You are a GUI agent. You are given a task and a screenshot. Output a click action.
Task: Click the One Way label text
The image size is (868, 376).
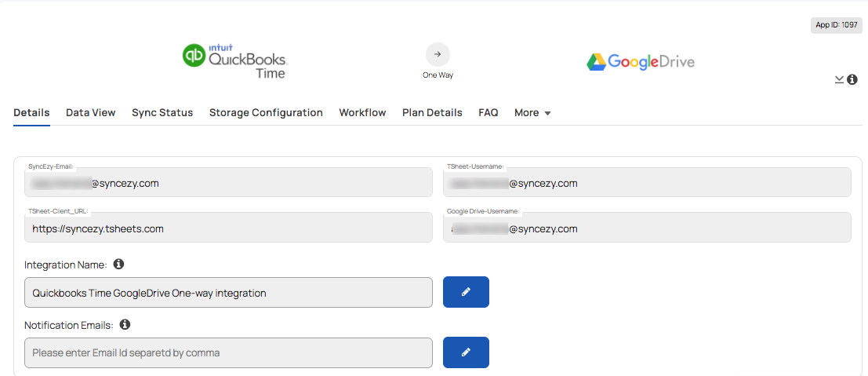pyautogui.click(x=438, y=75)
